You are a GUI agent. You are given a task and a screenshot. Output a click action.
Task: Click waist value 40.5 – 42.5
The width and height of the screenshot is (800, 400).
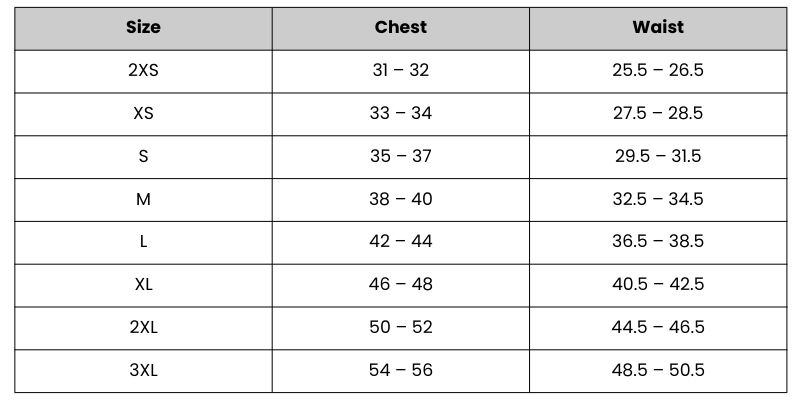pyautogui.click(x=658, y=285)
